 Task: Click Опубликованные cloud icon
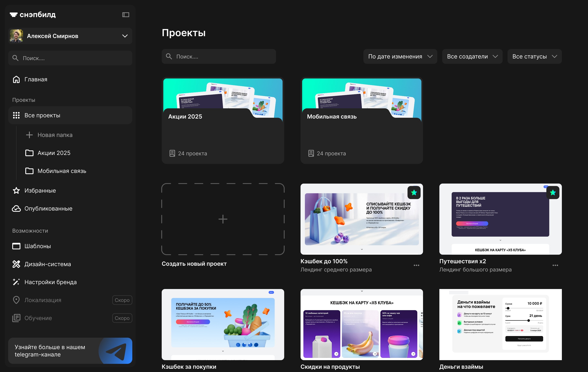coord(16,208)
